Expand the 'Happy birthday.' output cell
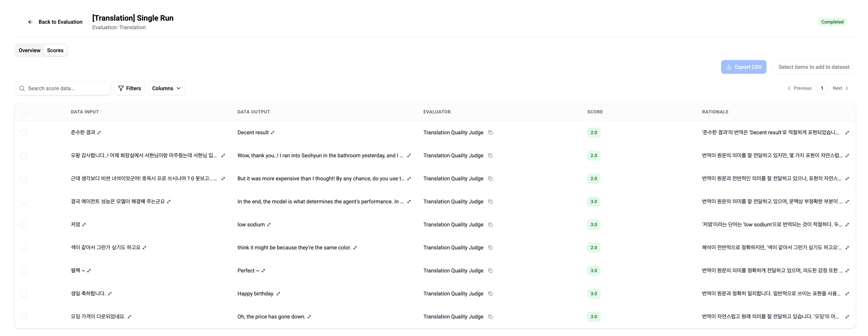 [x=278, y=294]
